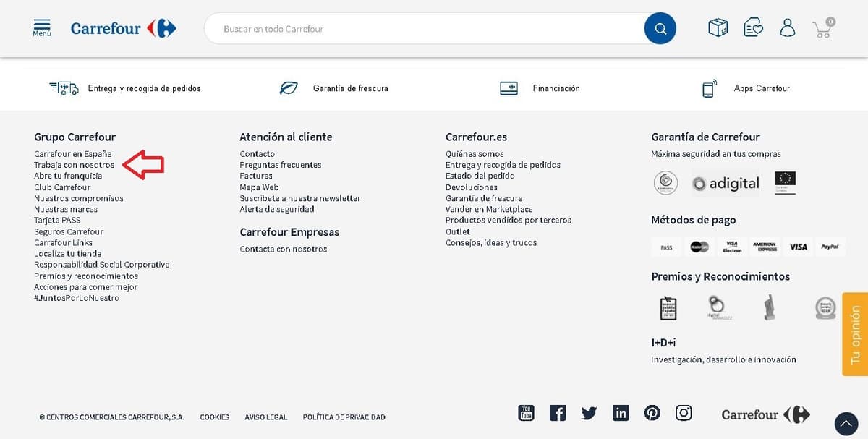Image resolution: width=868 pixels, height=439 pixels.
Task: Open 'Abre tu franquicia' link
Action: (x=68, y=176)
